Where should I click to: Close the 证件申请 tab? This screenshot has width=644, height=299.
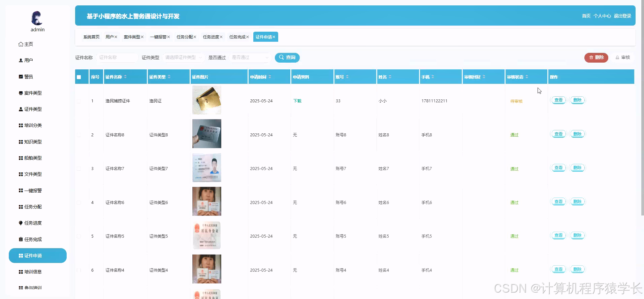[274, 37]
